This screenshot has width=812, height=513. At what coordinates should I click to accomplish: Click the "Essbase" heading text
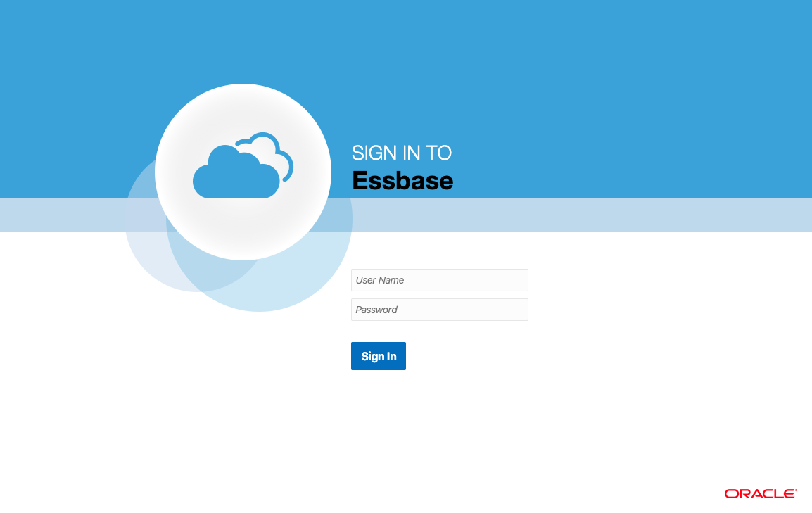coord(402,181)
